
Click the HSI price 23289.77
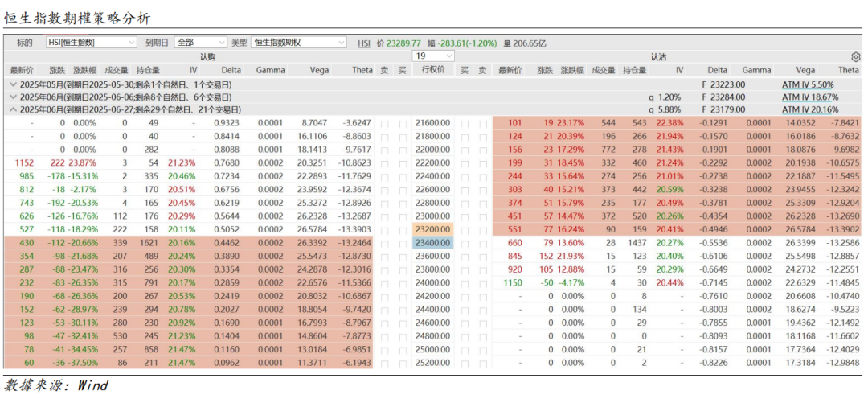click(403, 43)
